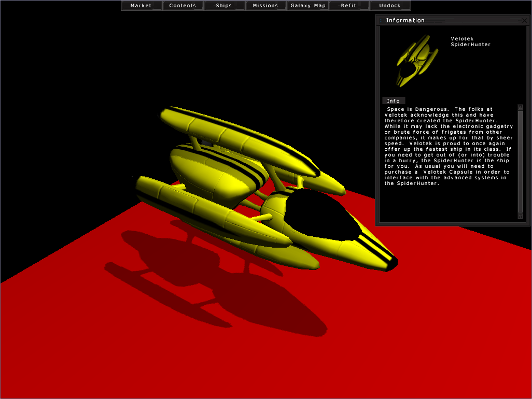Click the description's vertical scrollbar thumb
Screen dimensions: 532x399
pos(520,162)
